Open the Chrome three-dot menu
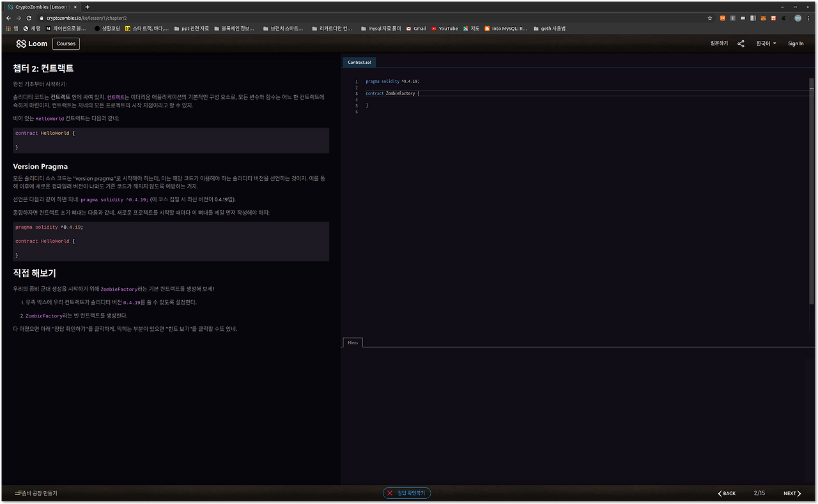818x504 pixels. coord(810,18)
